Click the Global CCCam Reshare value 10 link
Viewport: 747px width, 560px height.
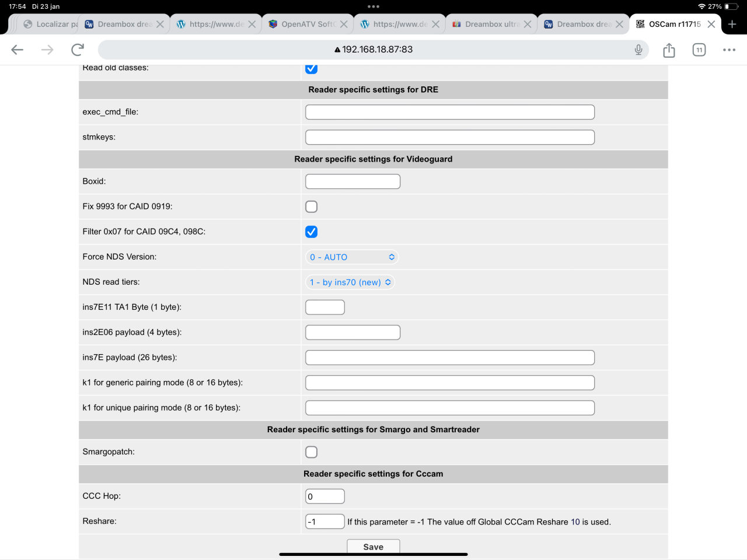coord(575,522)
